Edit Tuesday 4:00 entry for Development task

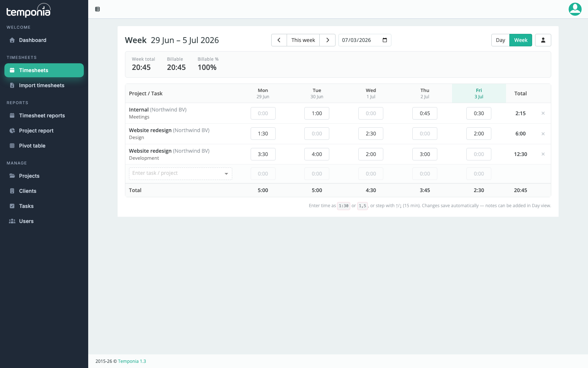(x=317, y=154)
